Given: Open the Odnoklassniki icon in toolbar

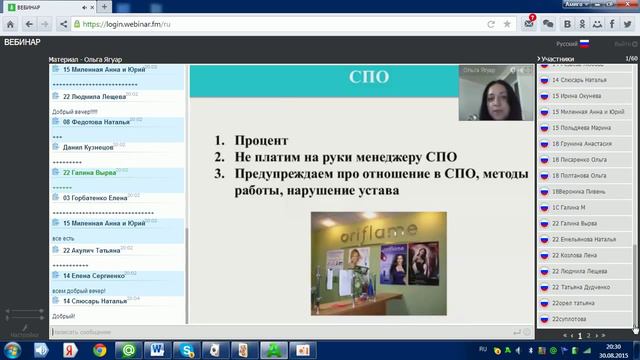Looking at the screenshot, I should [x=582, y=24].
